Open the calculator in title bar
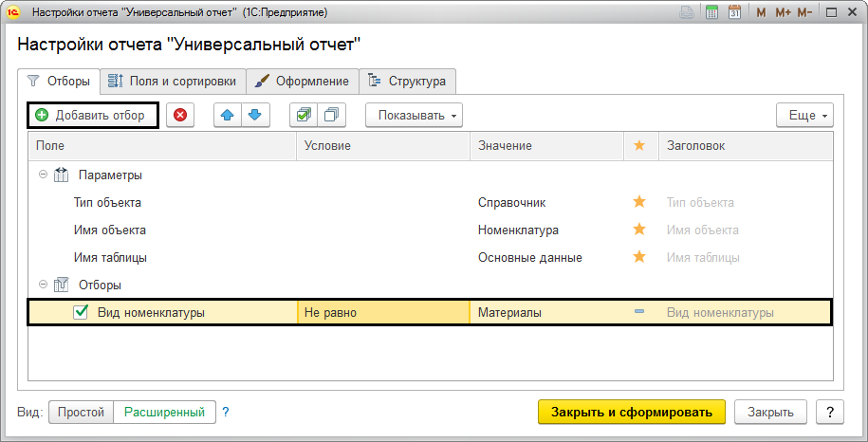 [711, 13]
